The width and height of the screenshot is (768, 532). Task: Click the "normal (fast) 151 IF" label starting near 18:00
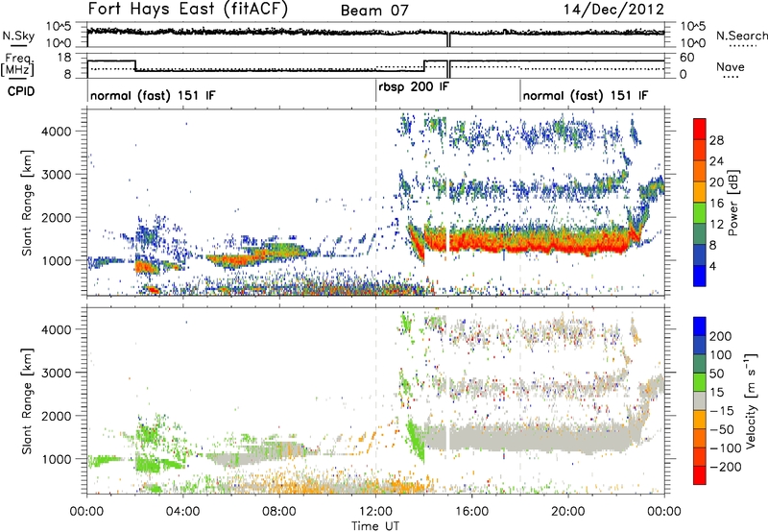click(586, 95)
